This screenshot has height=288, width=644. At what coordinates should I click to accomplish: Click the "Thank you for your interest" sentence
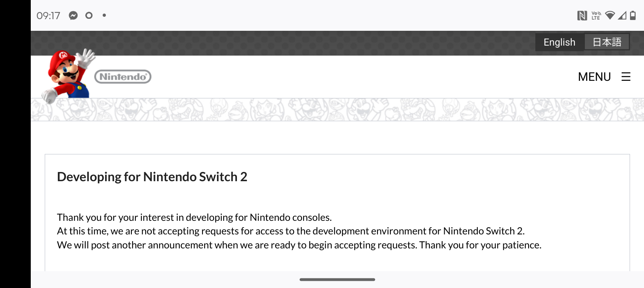point(194,217)
